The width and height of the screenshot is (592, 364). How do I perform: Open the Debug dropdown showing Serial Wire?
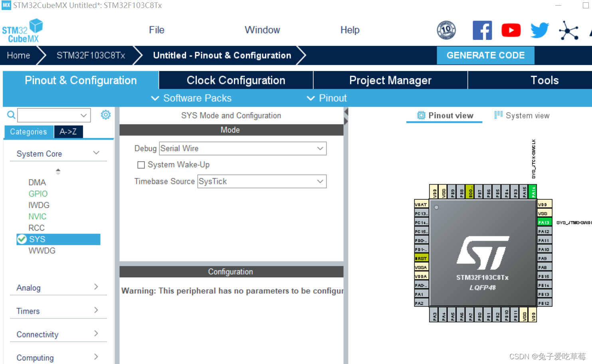(243, 149)
